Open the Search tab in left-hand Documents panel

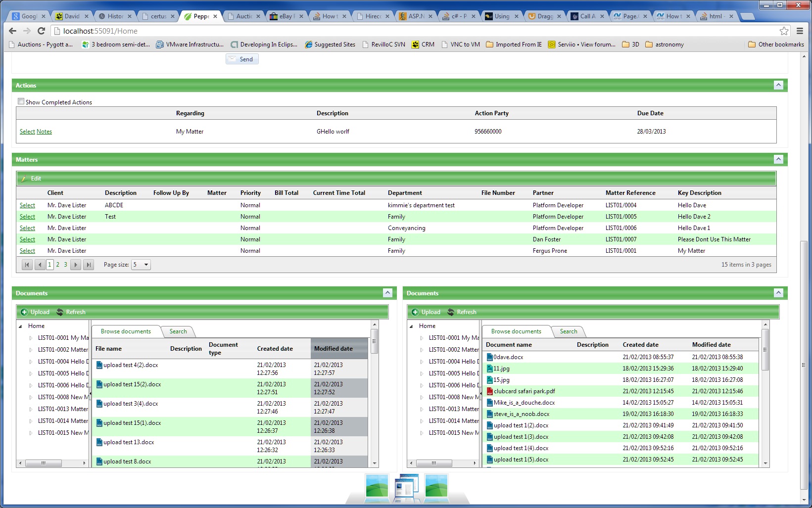(x=178, y=331)
